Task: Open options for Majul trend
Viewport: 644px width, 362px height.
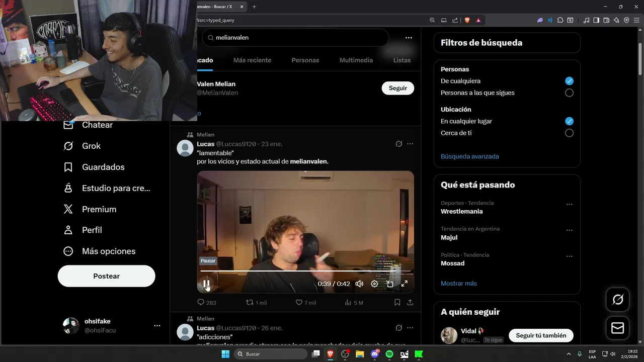Action: [x=570, y=230]
